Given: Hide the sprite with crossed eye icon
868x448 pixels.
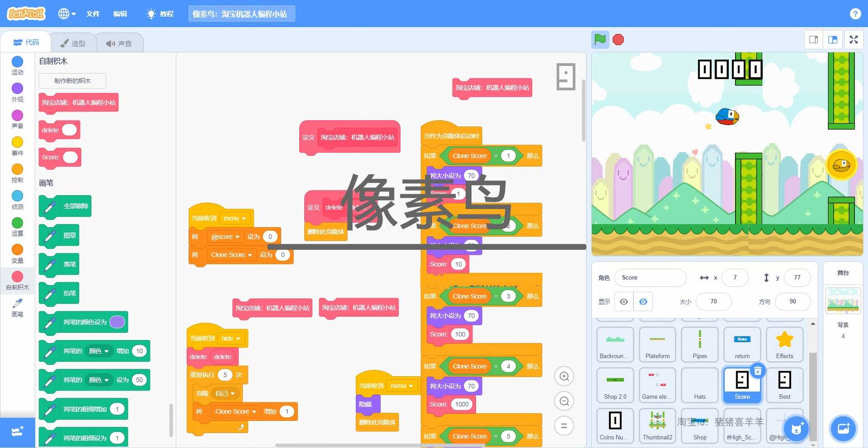Looking at the screenshot, I should (x=643, y=302).
